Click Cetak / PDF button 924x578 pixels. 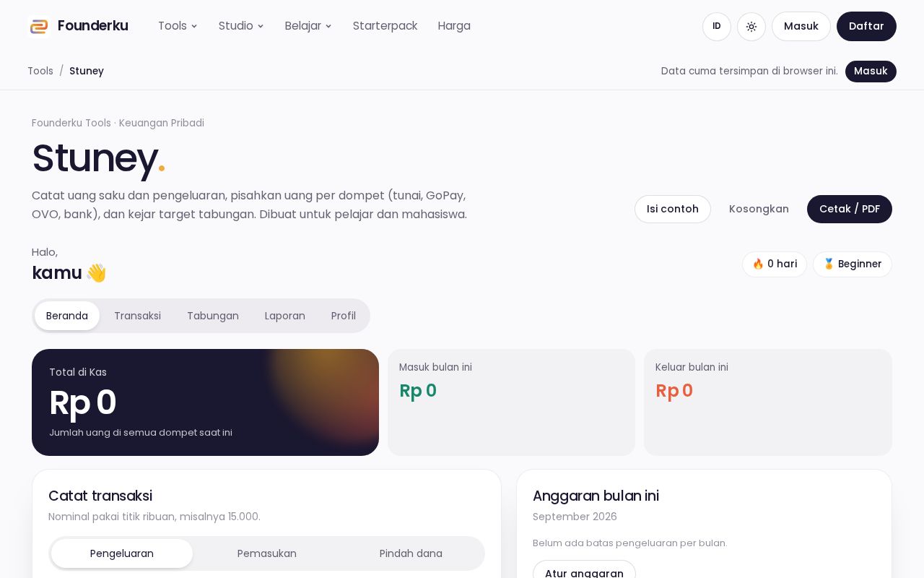[x=850, y=209]
